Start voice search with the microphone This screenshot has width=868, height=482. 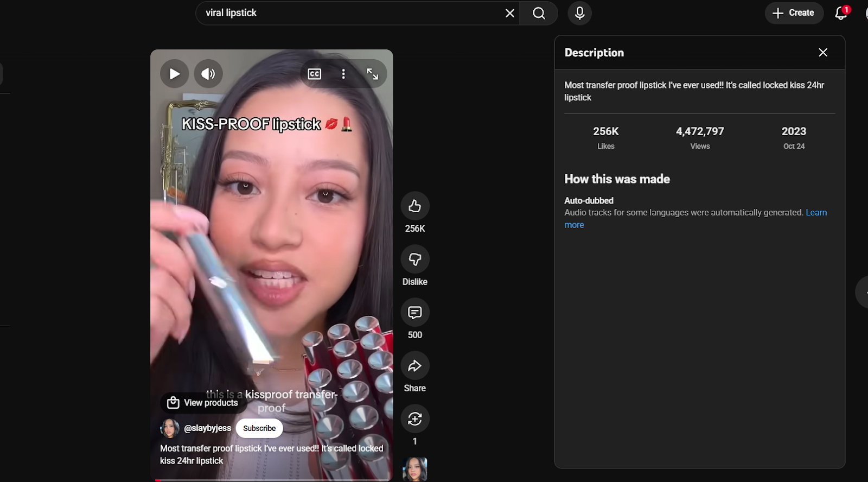point(579,13)
